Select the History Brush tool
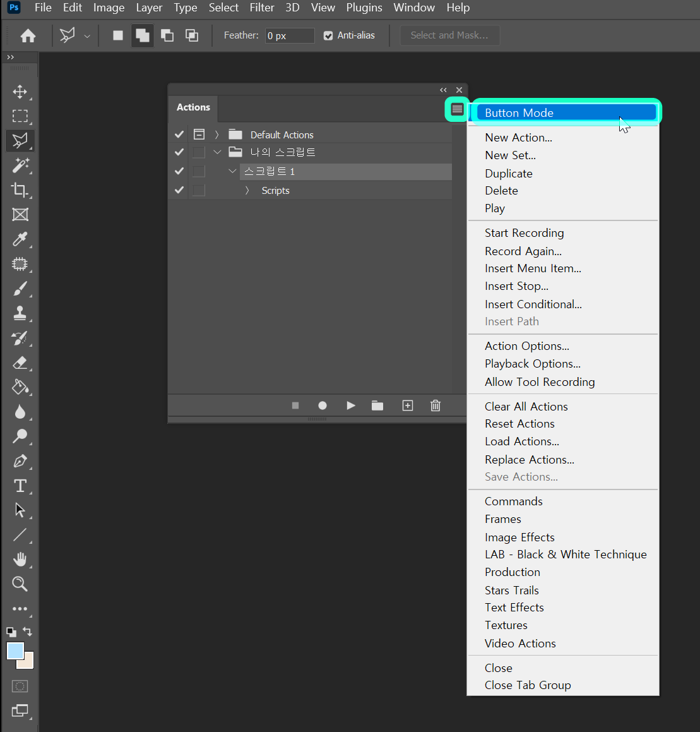The width and height of the screenshot is (700, 732). click(20, 338)
